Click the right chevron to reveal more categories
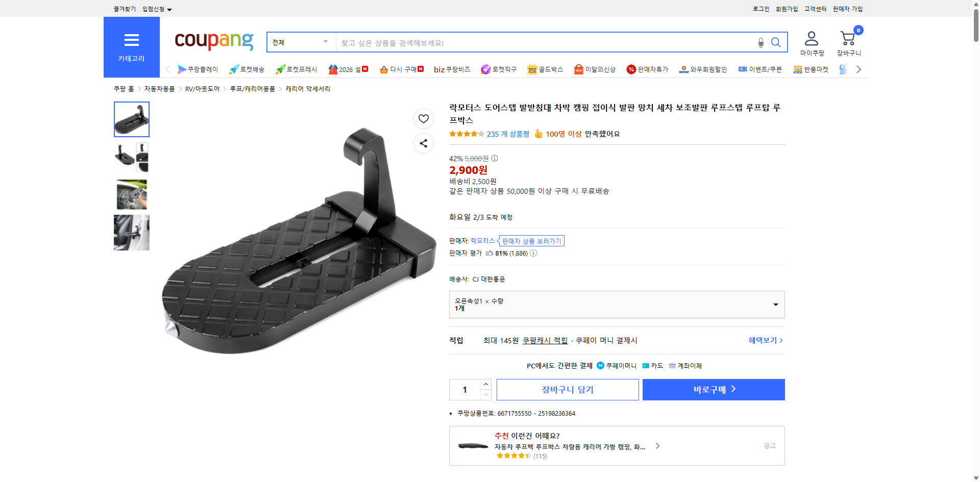 tap(859, 69)
